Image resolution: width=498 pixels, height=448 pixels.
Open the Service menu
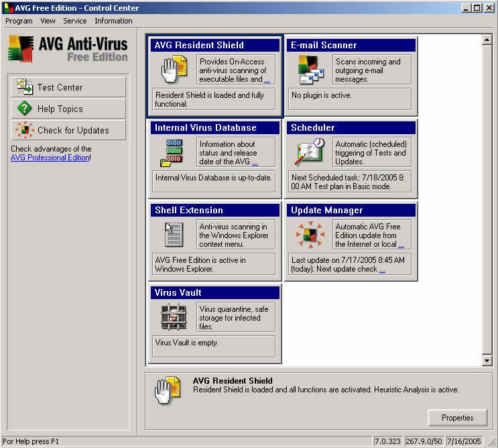74,21
